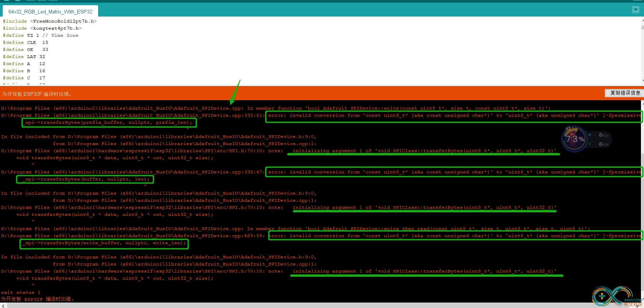
Task: Click the orange status bar compile error message
Action: pos(37,94)
